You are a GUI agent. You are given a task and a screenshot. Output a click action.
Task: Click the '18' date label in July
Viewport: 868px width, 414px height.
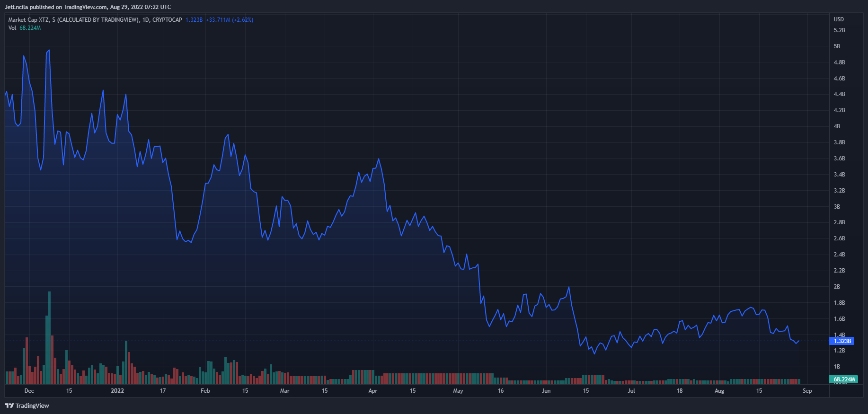pyautogui.click(x=680, y=391)
